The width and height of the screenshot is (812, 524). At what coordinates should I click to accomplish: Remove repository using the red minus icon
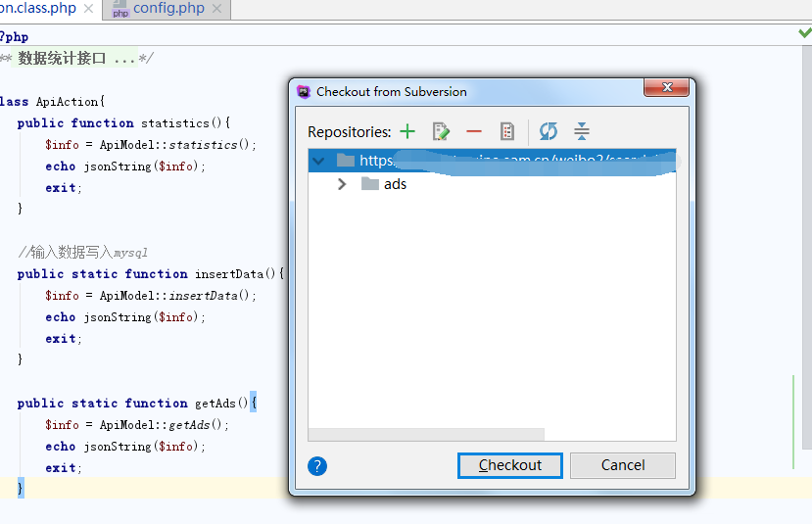point(474,131)
